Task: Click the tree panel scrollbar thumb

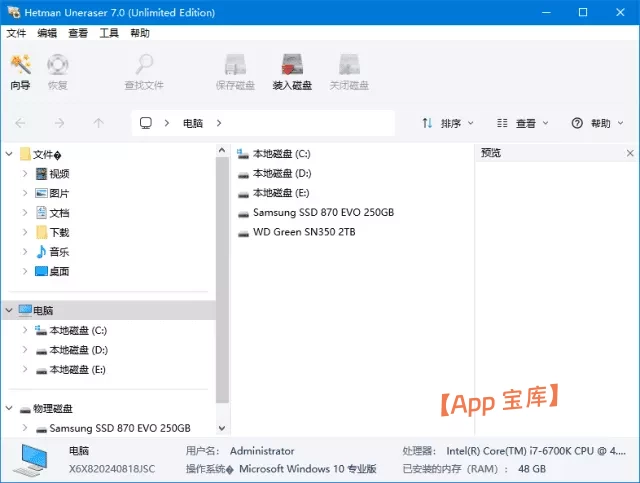Action: [222, 280]
